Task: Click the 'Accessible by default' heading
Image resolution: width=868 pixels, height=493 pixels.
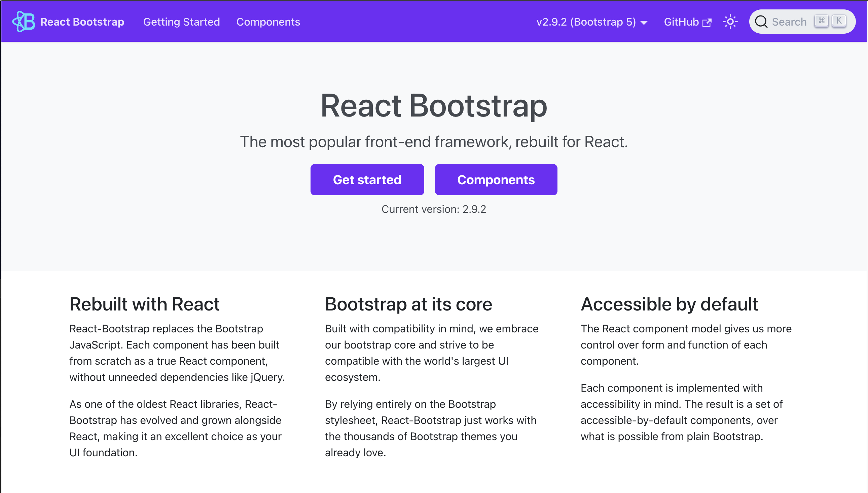Action: (x=670, y=304)
